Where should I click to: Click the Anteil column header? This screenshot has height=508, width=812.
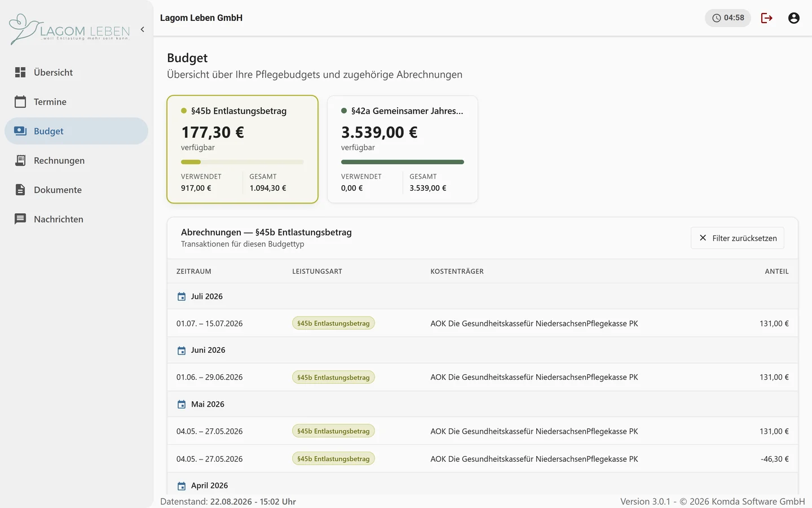point(776,271)
